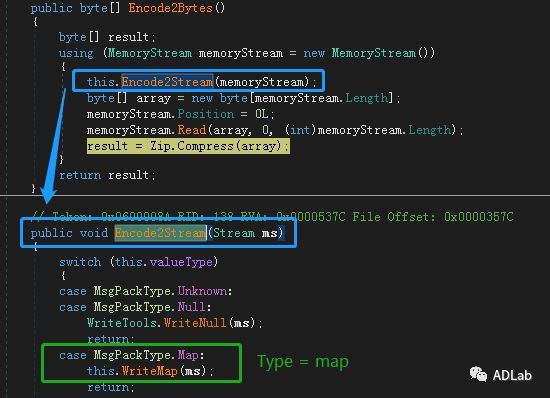
Task: Click the '0L' literal value
Action: pyautogui.click(x=262, y=114)
